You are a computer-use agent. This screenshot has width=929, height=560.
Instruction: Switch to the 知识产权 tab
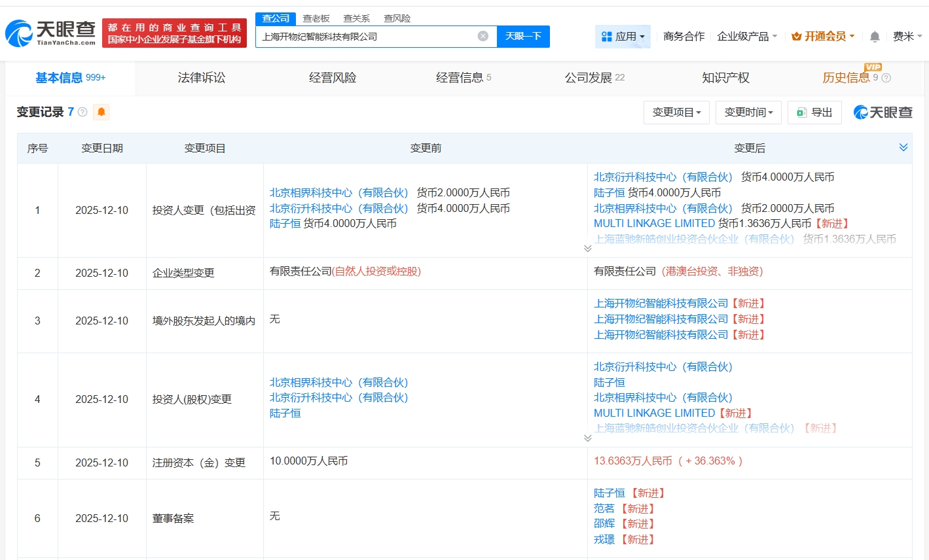[725, 78]
